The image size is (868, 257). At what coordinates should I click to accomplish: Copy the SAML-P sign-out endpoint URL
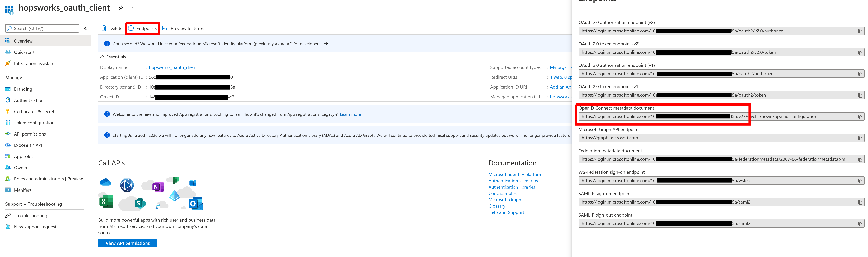pos(860,224)
